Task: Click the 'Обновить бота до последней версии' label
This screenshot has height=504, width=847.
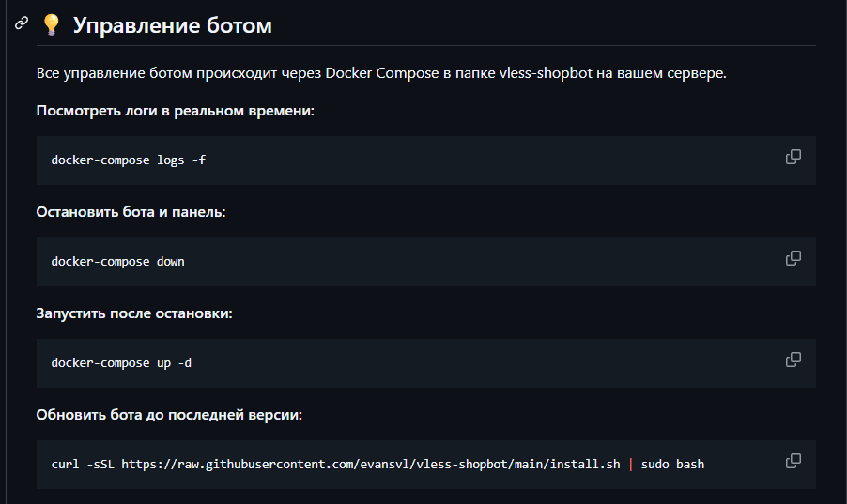Action: pyautogui.click(x=169, y=415)
